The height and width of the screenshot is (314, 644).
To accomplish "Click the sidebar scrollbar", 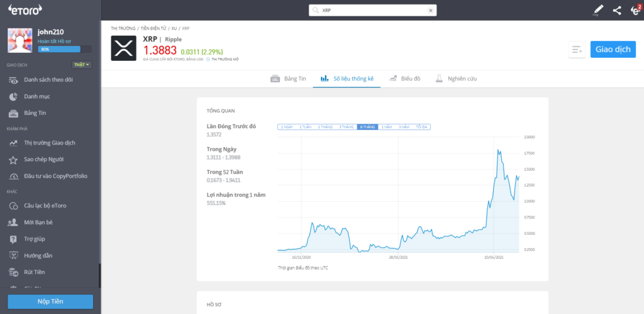I will coord(99,276).
